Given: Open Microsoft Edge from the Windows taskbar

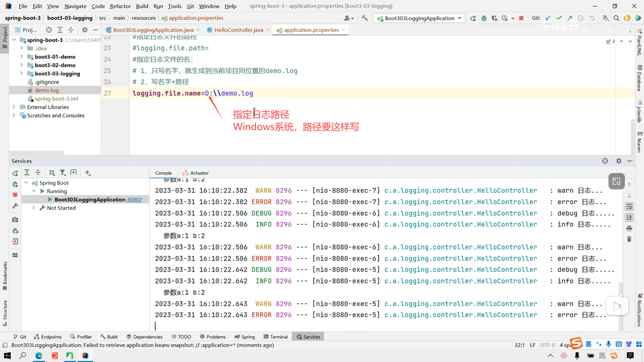Looking at the screenshot, I should [39, 356].
